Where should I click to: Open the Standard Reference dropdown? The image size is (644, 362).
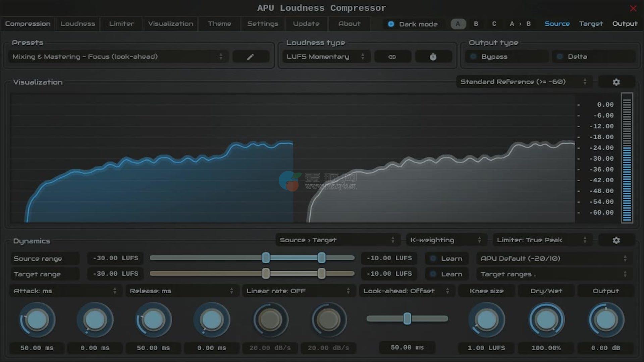(x=524, y=82)
